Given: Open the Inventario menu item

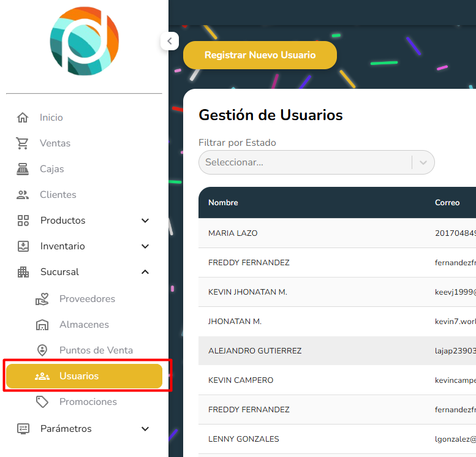Looking at the screenshot, I should click(x=62, y=246).
